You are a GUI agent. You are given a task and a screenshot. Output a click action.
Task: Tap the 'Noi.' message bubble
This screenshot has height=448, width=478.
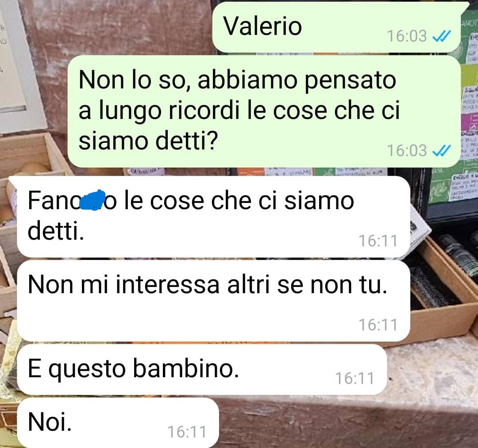tap(118, 423)
